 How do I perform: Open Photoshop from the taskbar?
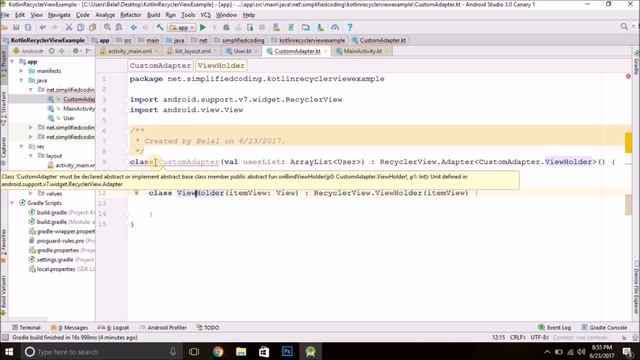[287, 351]
